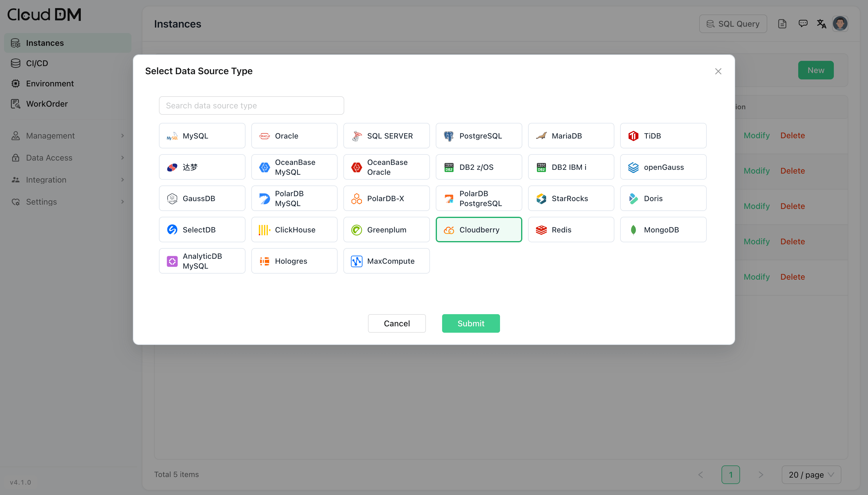Screen dimensions: 868x495
Task: Select the MySQL data source
Action: [202, 136]
